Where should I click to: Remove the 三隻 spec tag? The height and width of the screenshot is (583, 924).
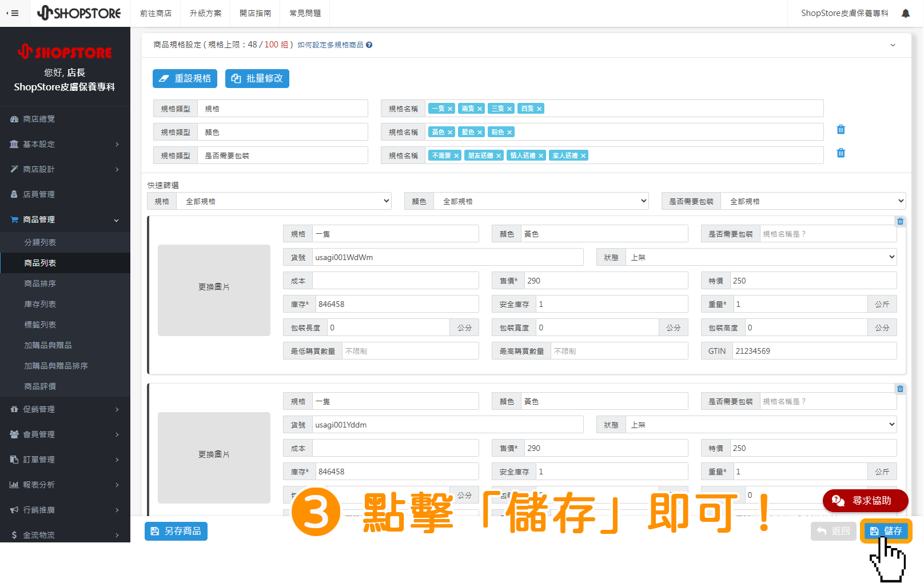(x=509, y=109)
